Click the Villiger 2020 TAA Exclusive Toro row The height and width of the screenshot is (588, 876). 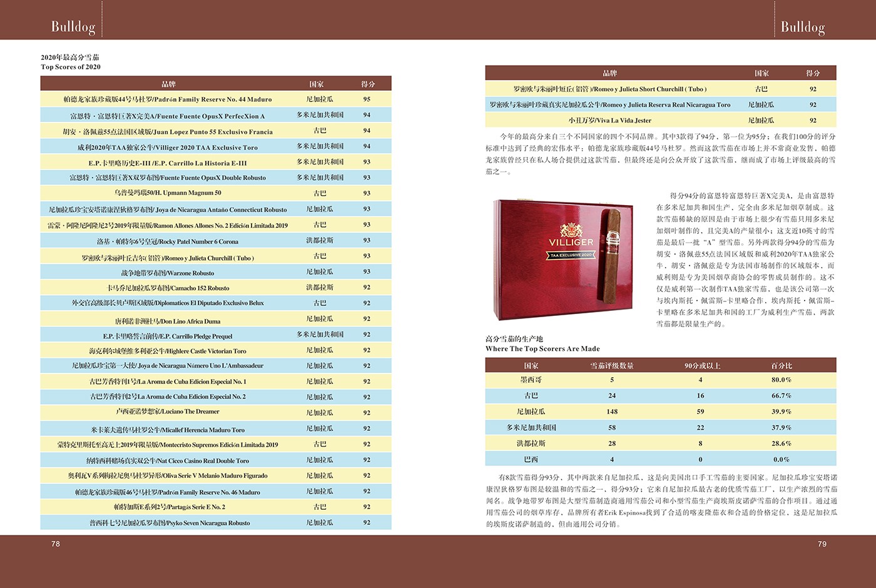tap(216, 147)
